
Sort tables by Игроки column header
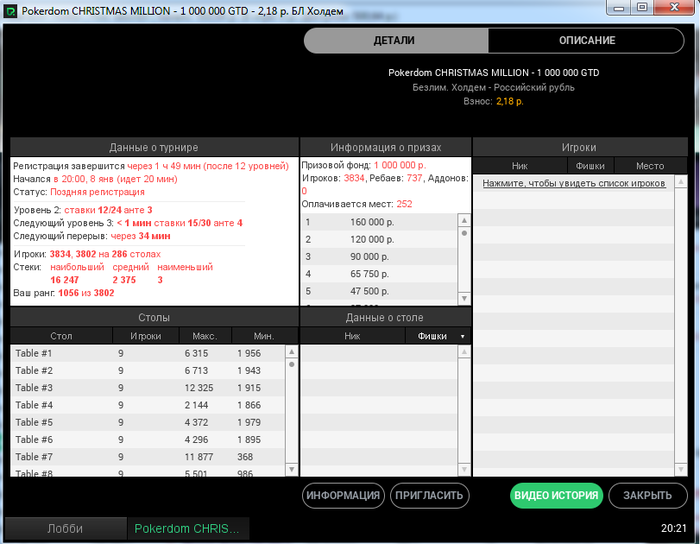point(146,336)
